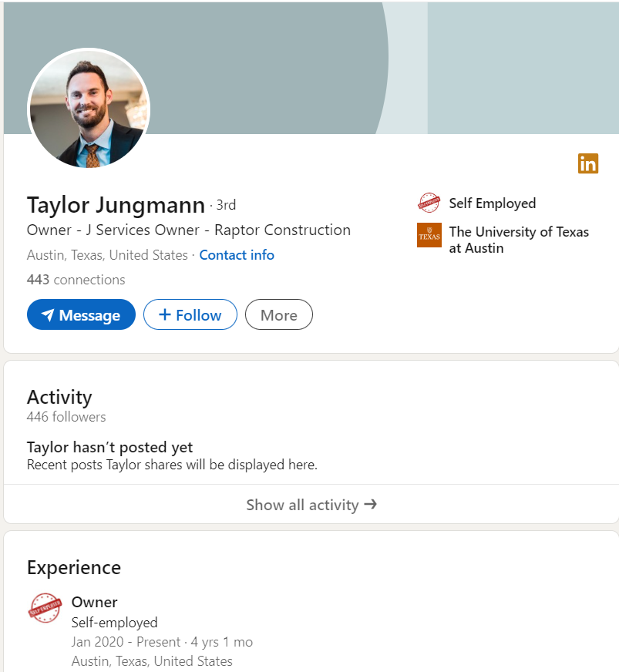619x672 pixels.
Task: Click the gold LinkedIn logo icon
Action: click(587, 163)
